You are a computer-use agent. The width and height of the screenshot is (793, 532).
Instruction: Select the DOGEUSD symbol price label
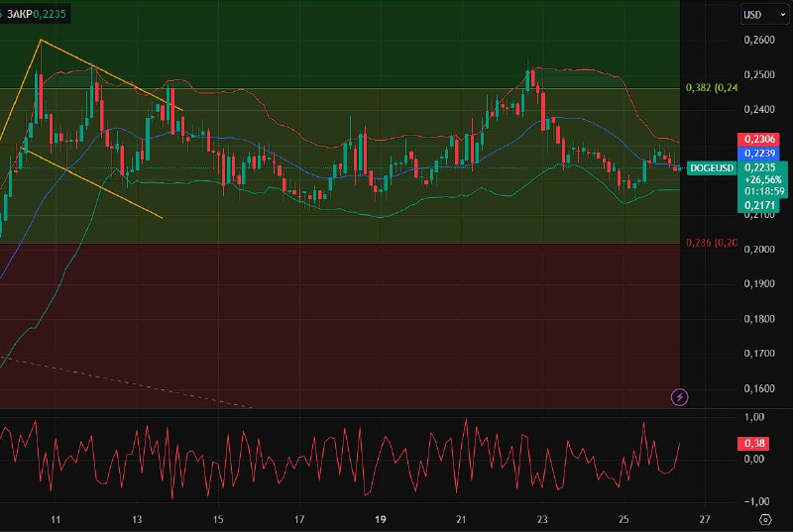tap(712, 168)
